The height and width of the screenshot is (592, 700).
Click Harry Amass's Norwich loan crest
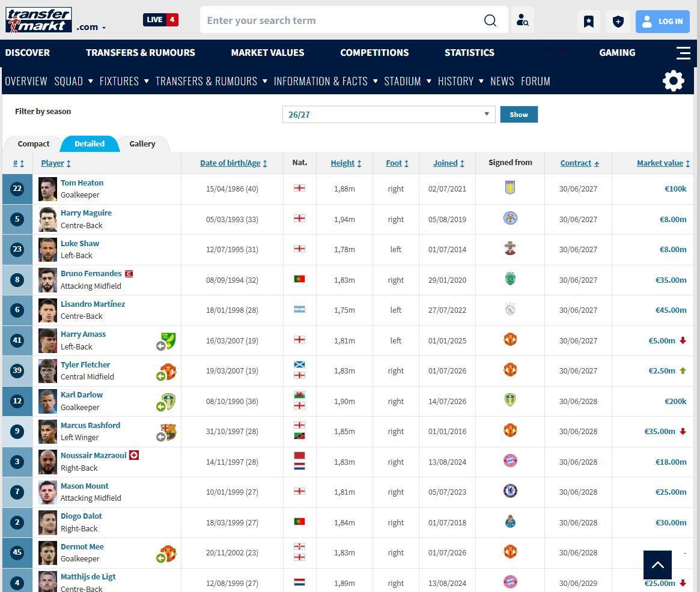(168, 340)
